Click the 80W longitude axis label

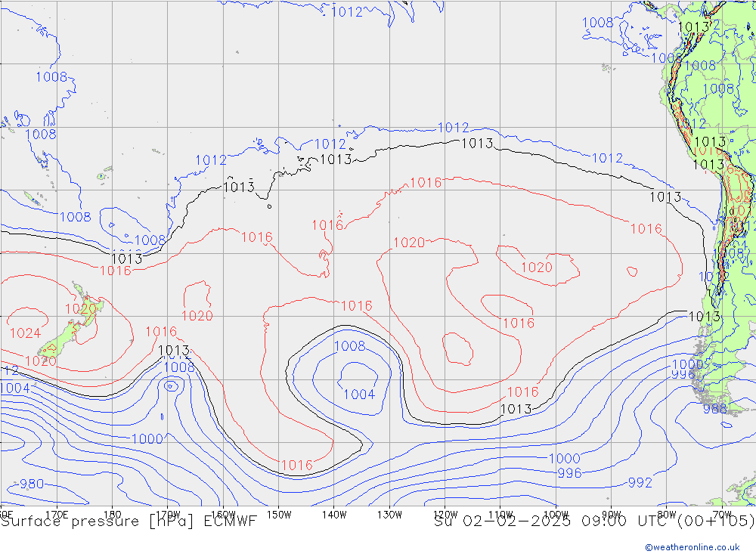667,515
